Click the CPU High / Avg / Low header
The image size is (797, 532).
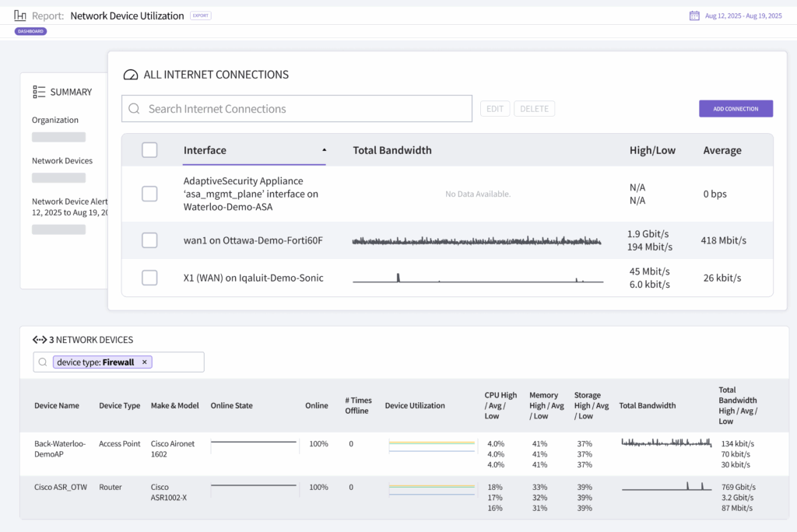click(500, 405)
